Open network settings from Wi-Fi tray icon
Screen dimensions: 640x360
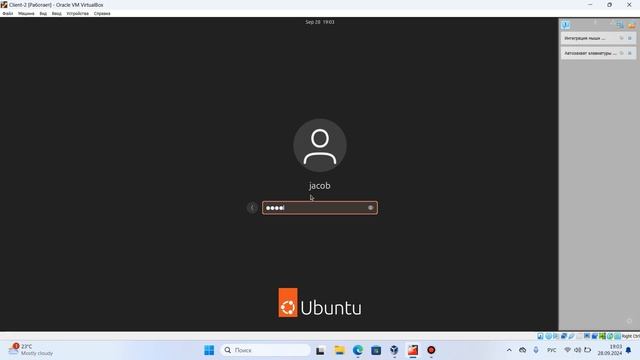click(567, 350)
